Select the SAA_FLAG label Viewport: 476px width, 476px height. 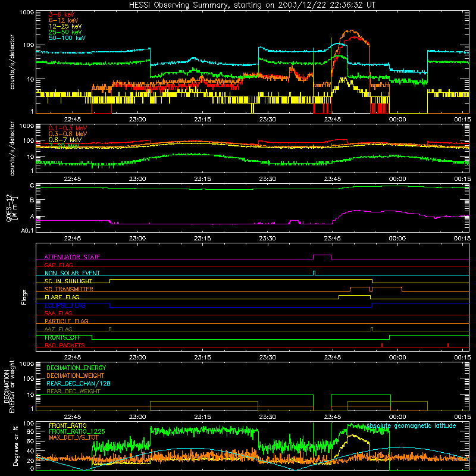pos(58,313)
